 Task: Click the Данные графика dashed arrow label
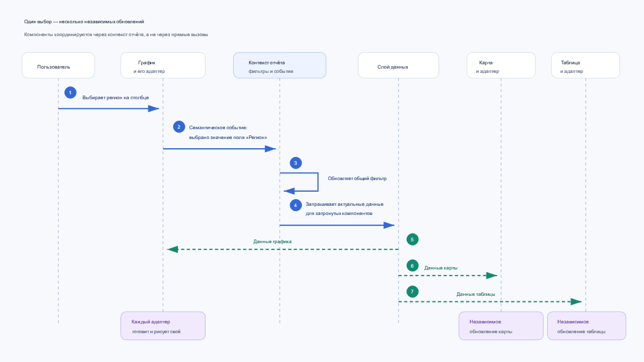pos(272,241)
